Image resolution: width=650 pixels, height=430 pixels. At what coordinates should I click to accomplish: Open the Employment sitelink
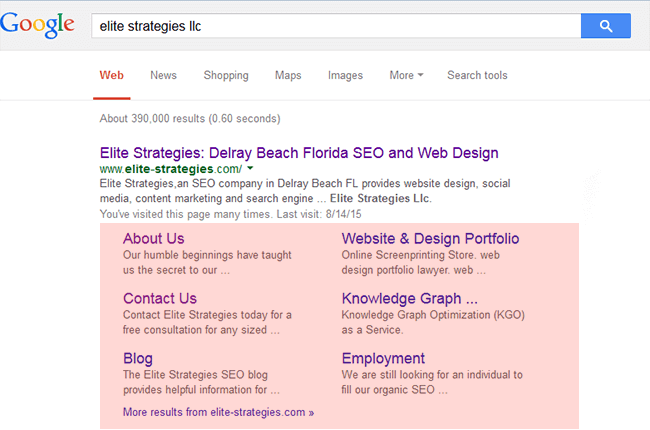click(383, 358)
